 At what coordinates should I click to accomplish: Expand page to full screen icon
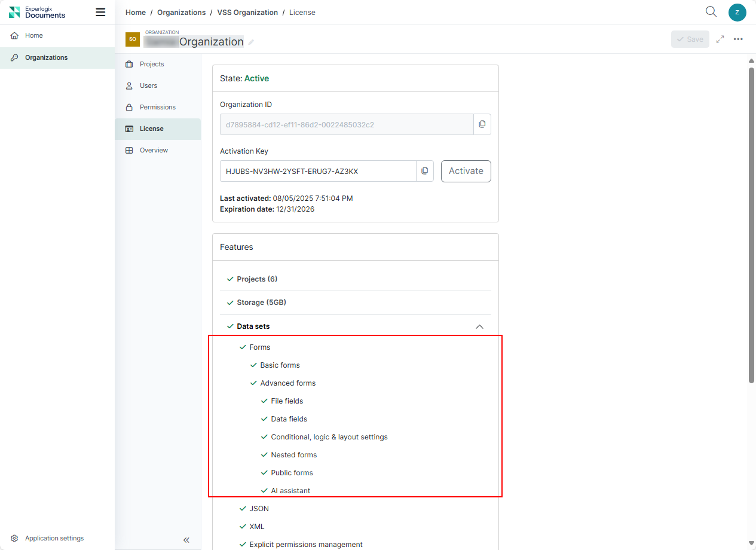coord(720,39)
